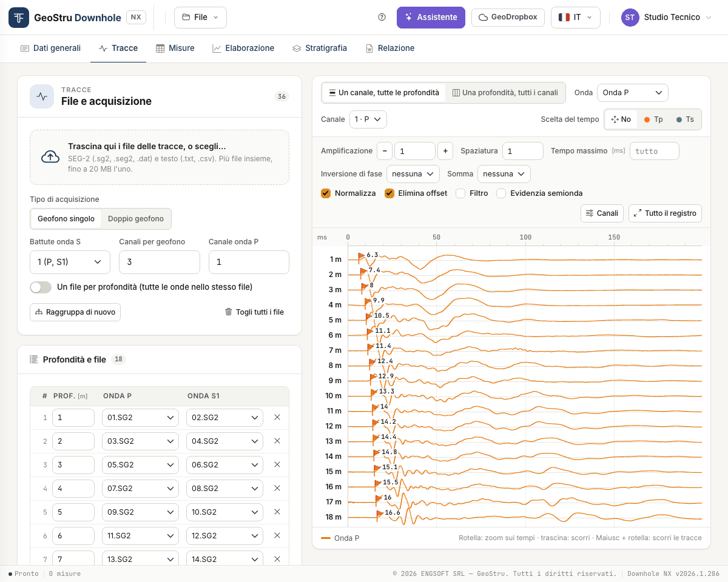Decrease amplification with minus button
The height and width of the screenshot is (582, 728).
(x=385, y=151)
